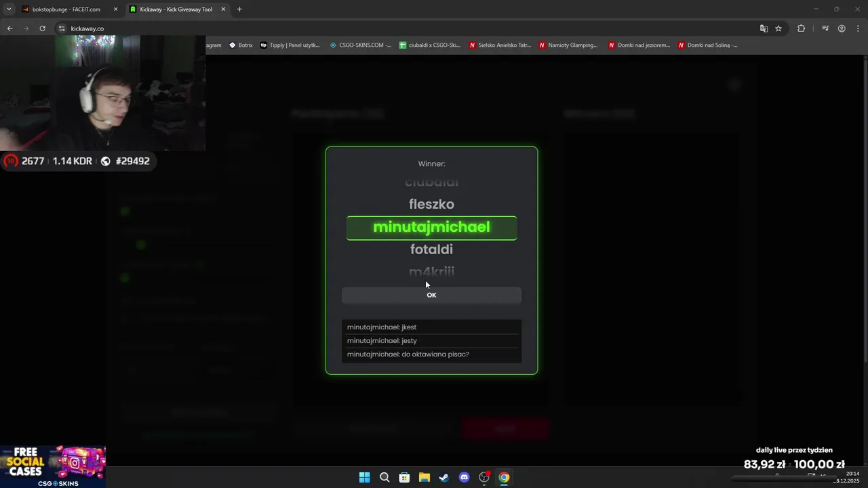
Task: Open the Sielsko Anielsko Tatr bookmark
Action: pos(500,45)
